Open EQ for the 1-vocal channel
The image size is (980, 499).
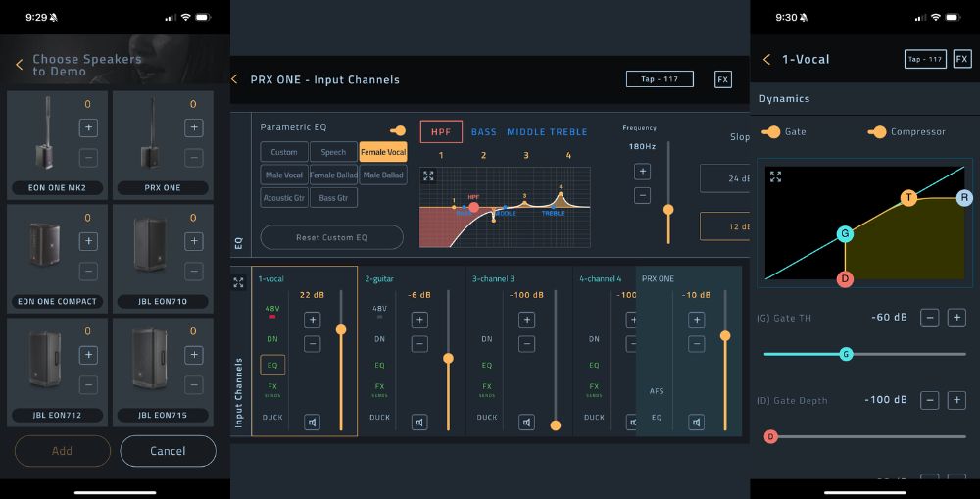(272, 366)
